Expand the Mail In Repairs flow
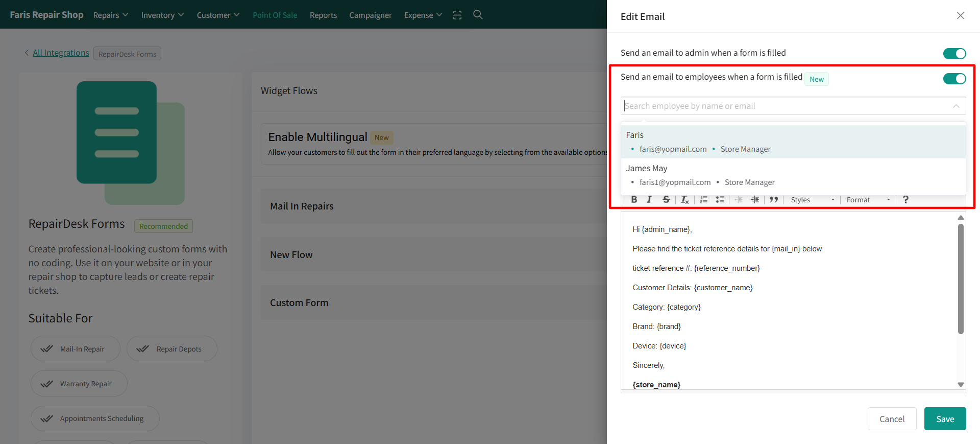Image resolution: width=980 pixels, height=444 pixels. (434, 206)
